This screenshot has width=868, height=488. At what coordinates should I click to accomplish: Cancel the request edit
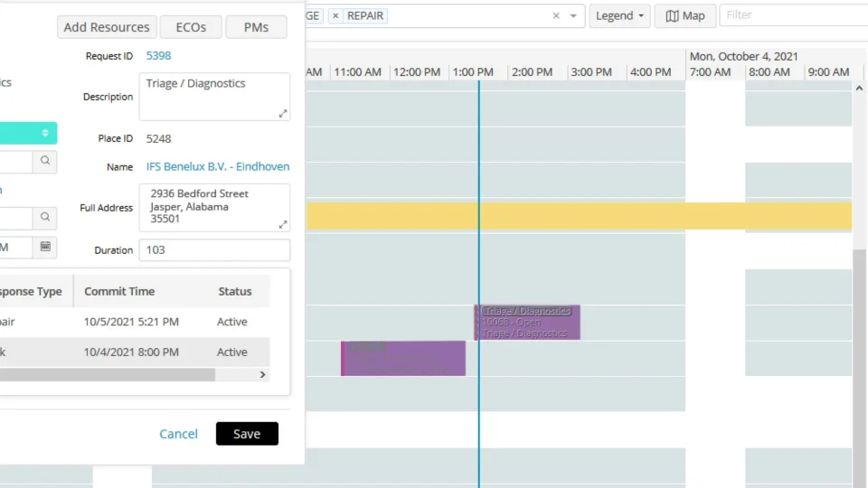coord(178,434)
